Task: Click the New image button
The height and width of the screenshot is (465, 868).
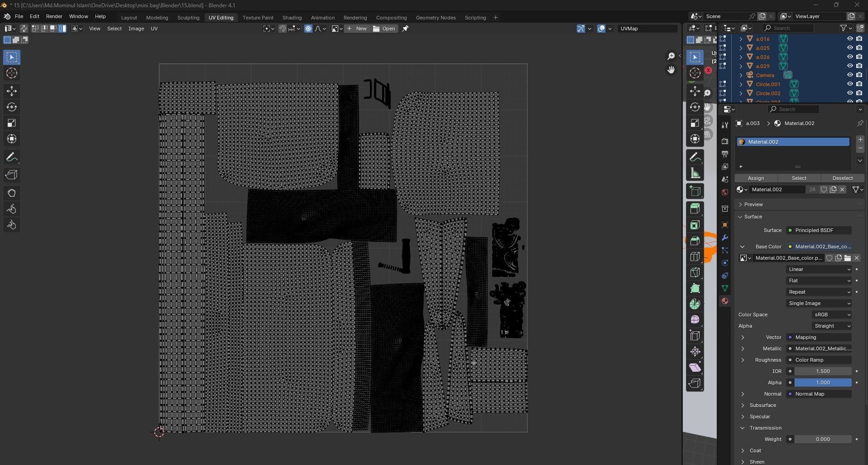Action: click(x=357, y=29)
